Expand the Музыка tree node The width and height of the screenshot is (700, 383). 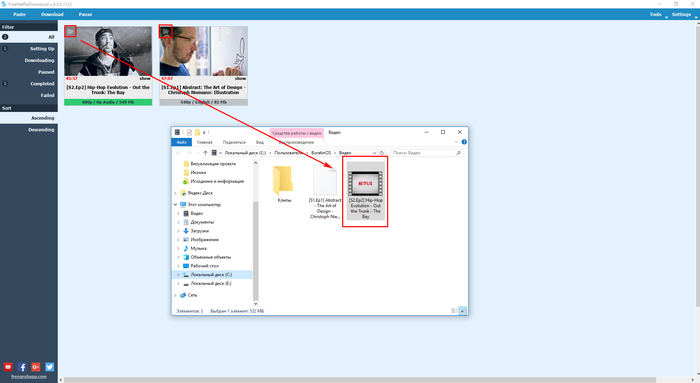pyautogui.click(x=178, y=248)
